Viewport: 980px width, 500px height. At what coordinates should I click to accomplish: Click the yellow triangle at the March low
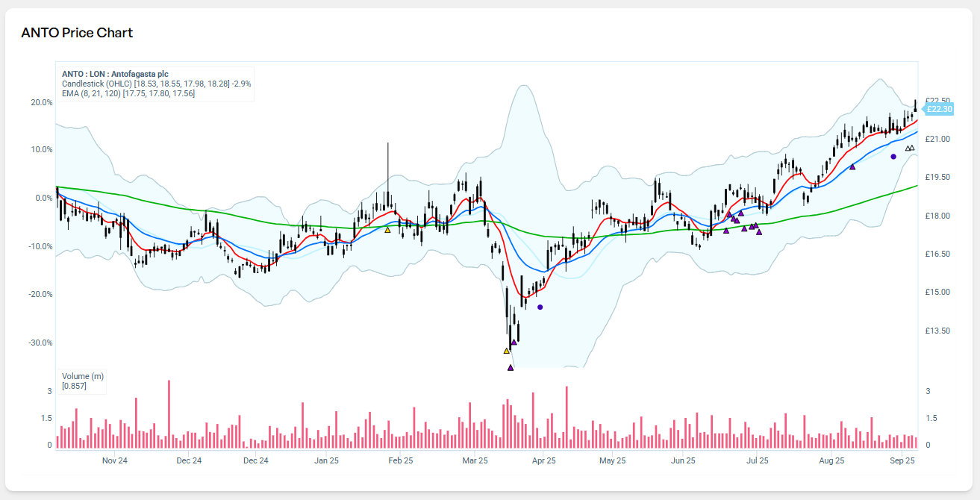tap(507, 350)
